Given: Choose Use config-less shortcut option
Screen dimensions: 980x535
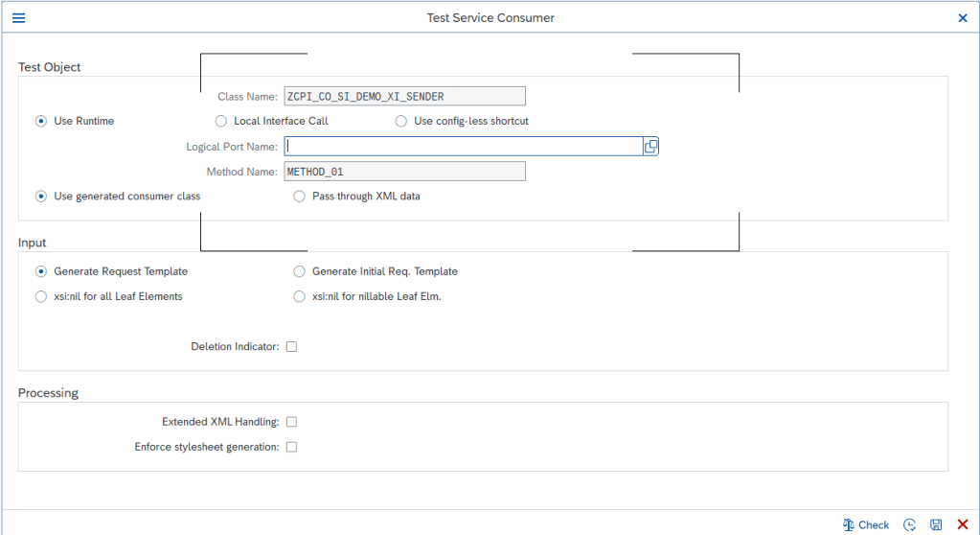Looking at the screenshot, I should (401, 121).
